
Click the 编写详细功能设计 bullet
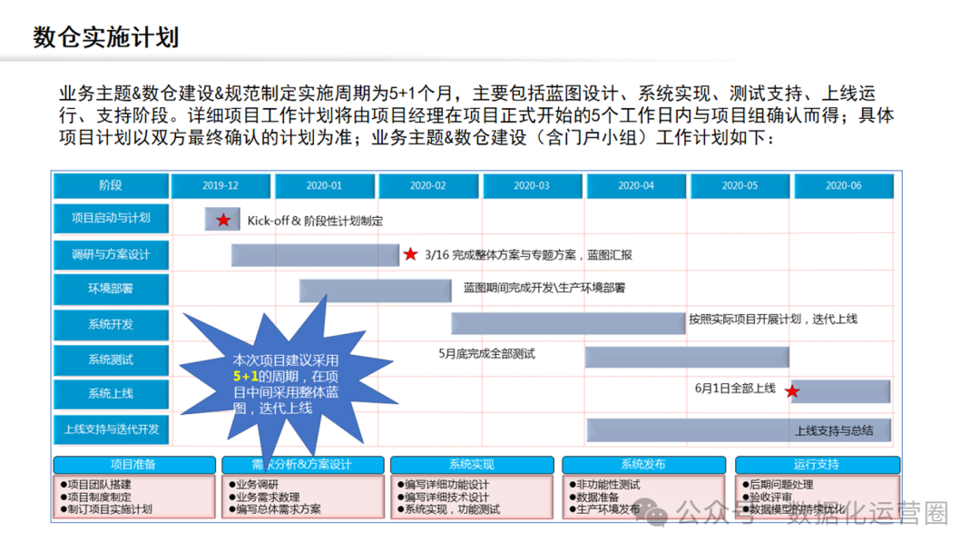click(443, 485)
